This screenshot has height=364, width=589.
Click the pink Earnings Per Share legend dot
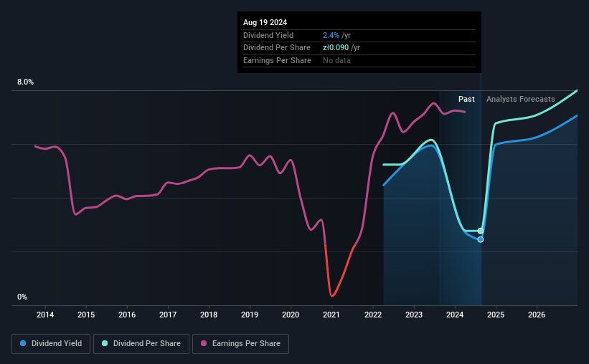click(x=204, y=343)
